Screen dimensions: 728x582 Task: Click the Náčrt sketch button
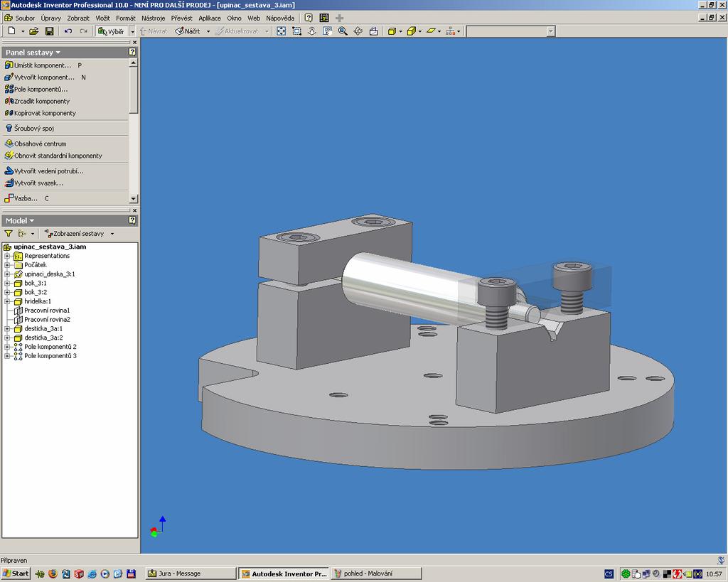click(x=188, y=31)
